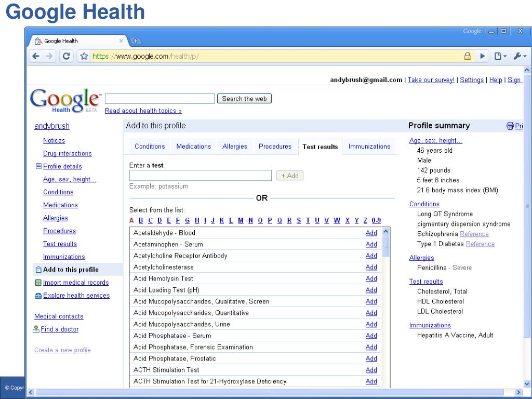Select Acetylcholinesterase row text
Screen dimensions: 532x399
(x=163, y=267)
